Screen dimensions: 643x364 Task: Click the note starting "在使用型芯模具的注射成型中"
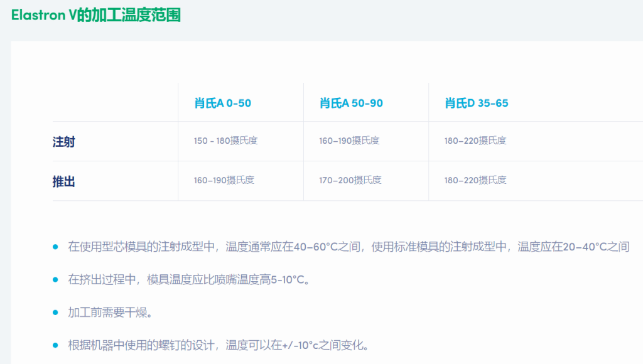tap(349, 247)
